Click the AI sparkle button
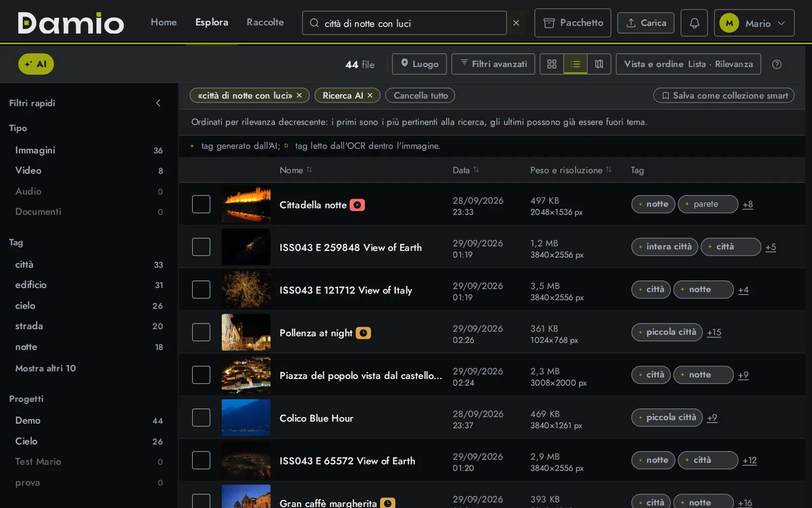Viewport: 812px width, 508px height. pyautogui.click(x=36, y=64)
